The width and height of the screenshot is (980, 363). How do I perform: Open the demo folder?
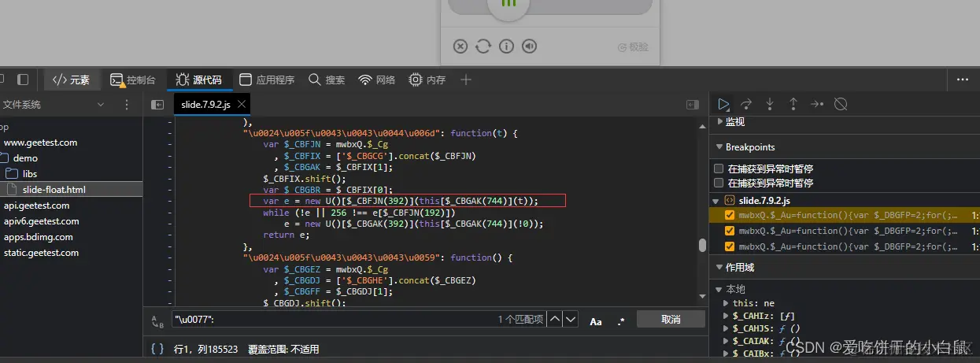click(x=25, y=157)
